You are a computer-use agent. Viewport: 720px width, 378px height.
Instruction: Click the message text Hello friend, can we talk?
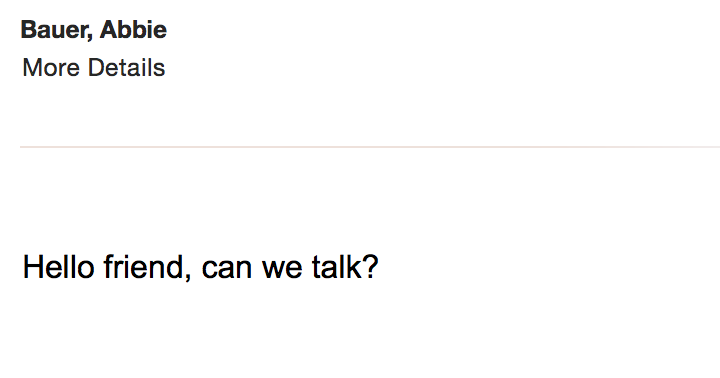coord(200,267)
